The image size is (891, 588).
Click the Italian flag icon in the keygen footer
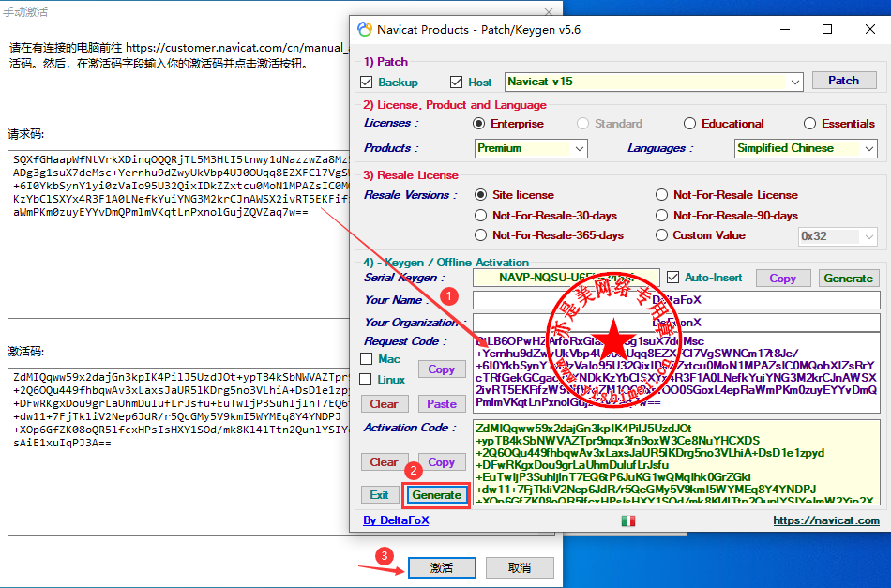coord(627,520)
